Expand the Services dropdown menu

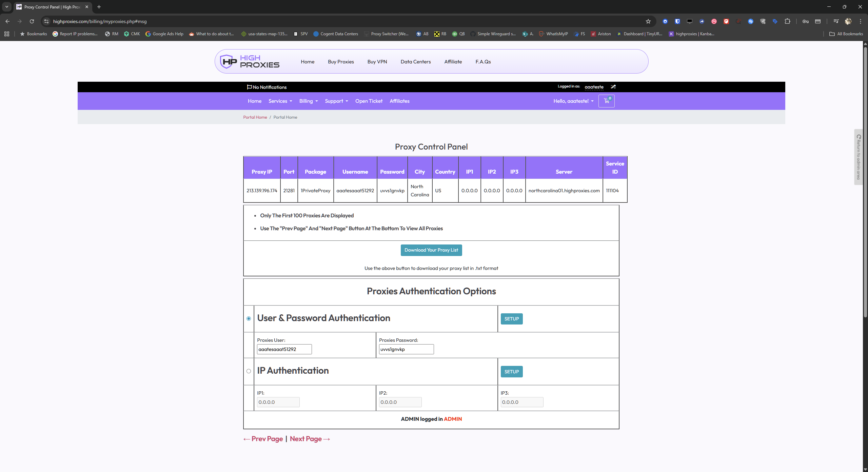(280, 101)
